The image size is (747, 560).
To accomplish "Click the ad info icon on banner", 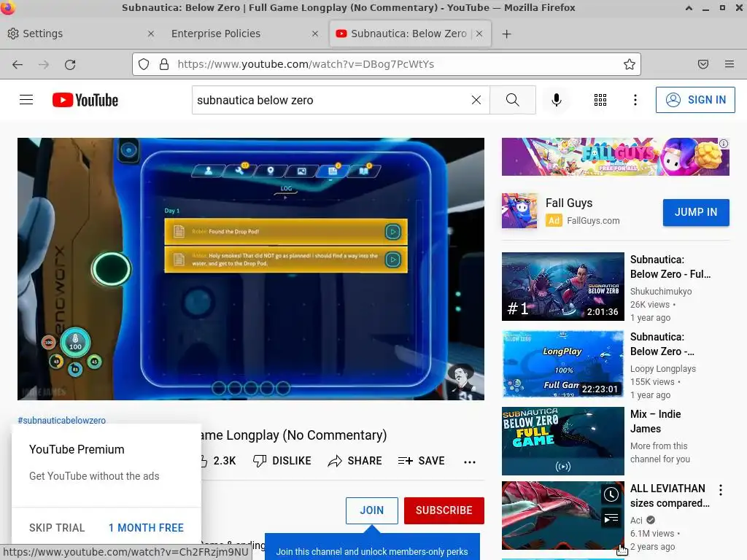I will (723, 144).
